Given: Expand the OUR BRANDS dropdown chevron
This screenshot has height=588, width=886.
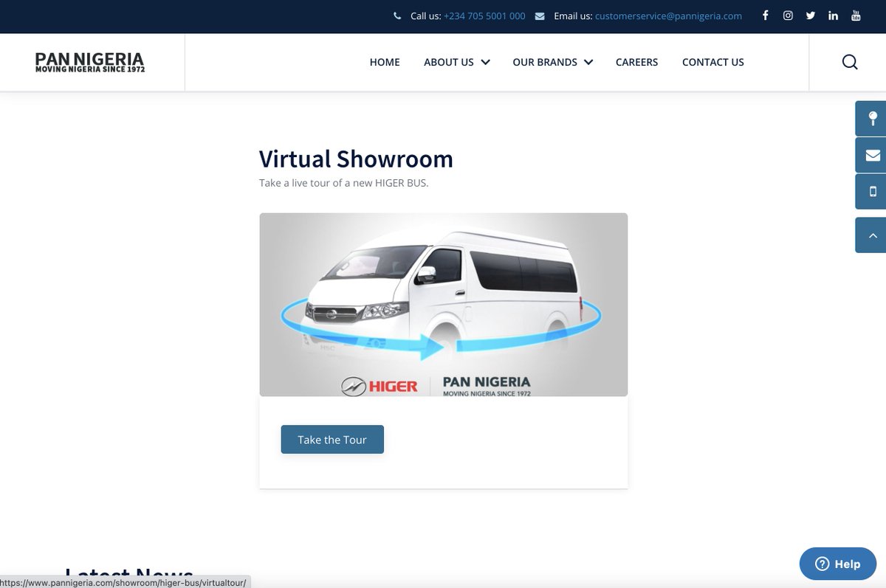Looking at the screenshot, I should [588, 62].
